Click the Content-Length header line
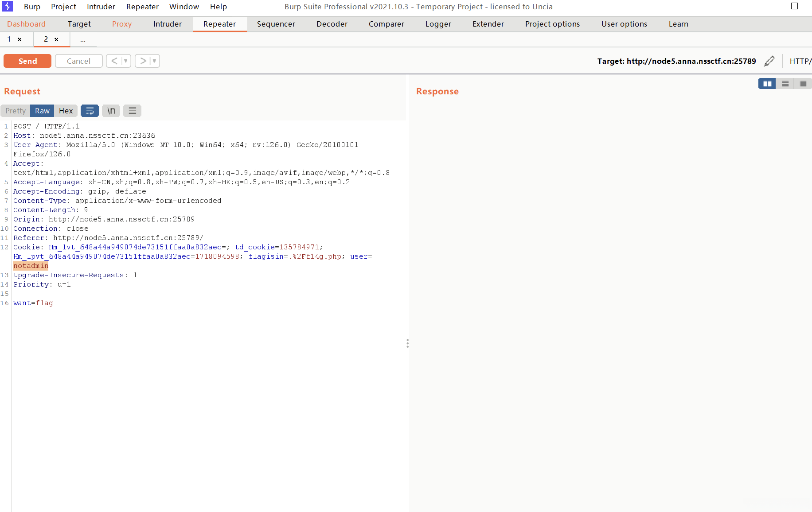The height and width of the screenshot is (512, 812). click(51, 210)
